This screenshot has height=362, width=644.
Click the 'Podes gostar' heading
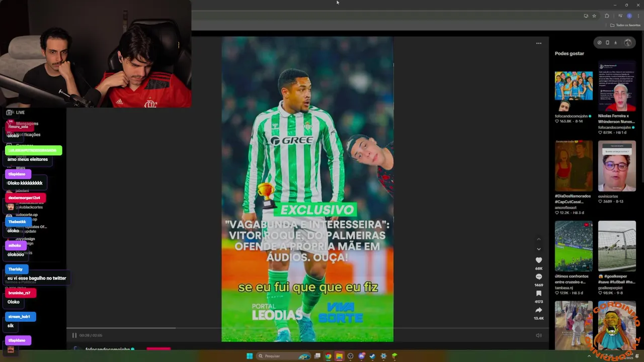pyautogui.click(x=569, y=53)
